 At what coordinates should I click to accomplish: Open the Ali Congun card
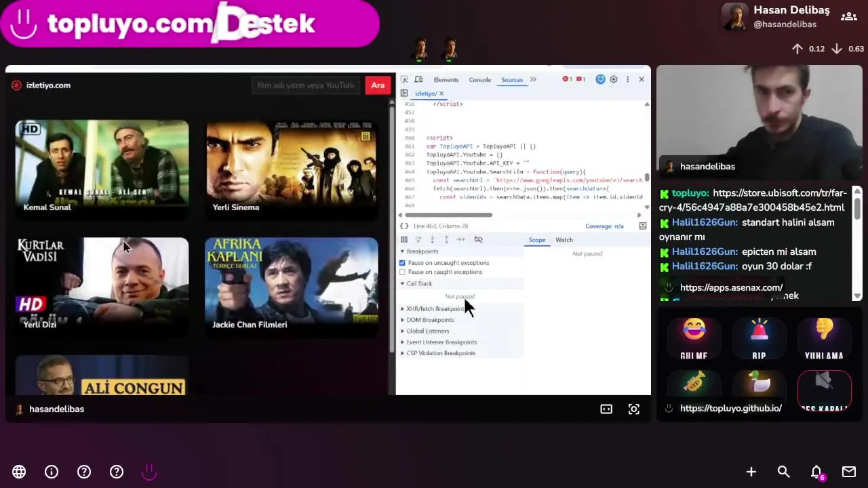102,375
